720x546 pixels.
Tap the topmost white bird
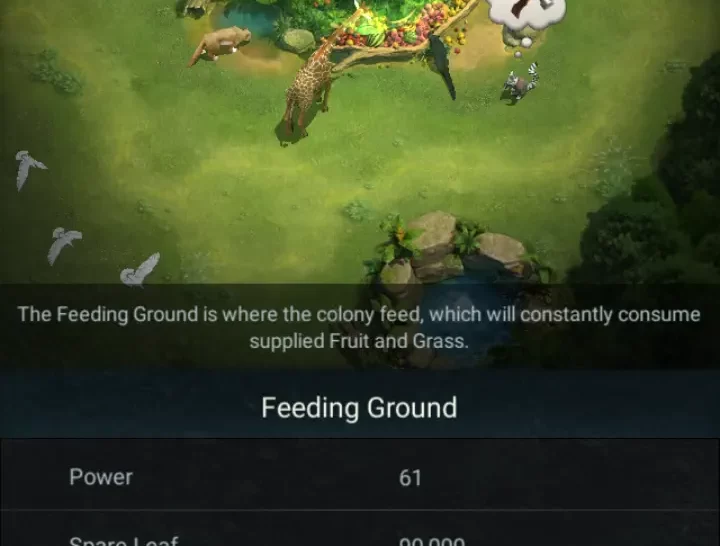[28, 169]
